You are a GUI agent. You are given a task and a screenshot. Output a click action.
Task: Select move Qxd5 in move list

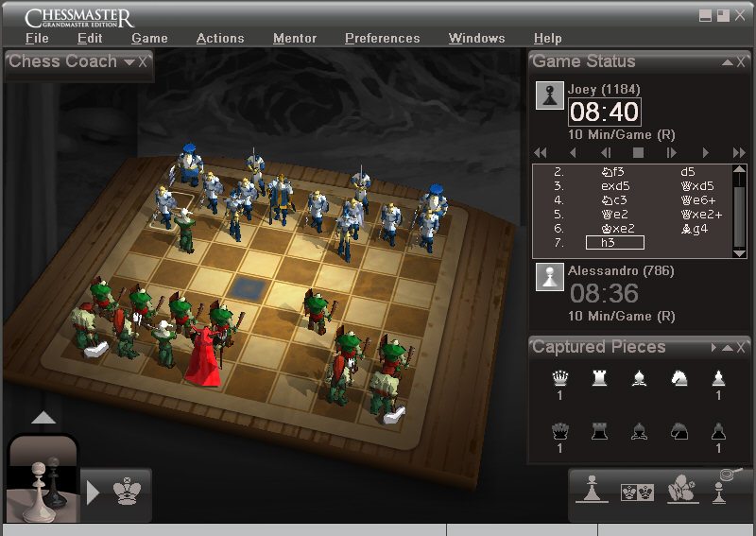(697, 186)
